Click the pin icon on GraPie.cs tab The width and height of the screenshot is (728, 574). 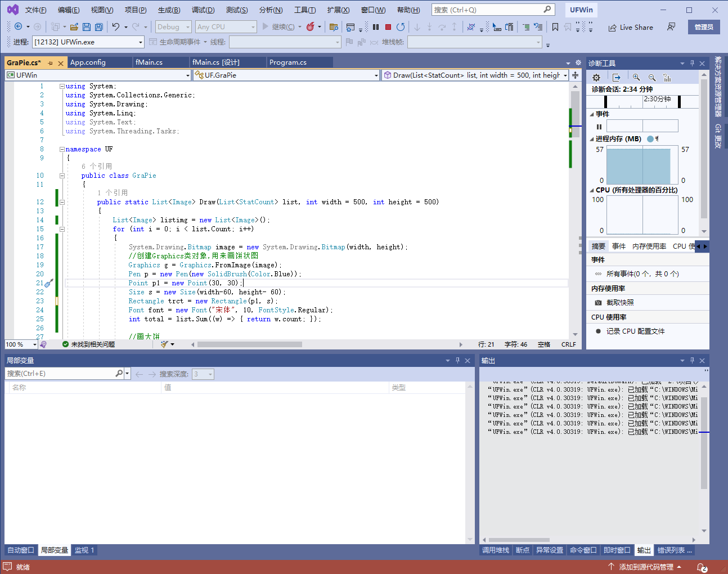tap(50, 63)
